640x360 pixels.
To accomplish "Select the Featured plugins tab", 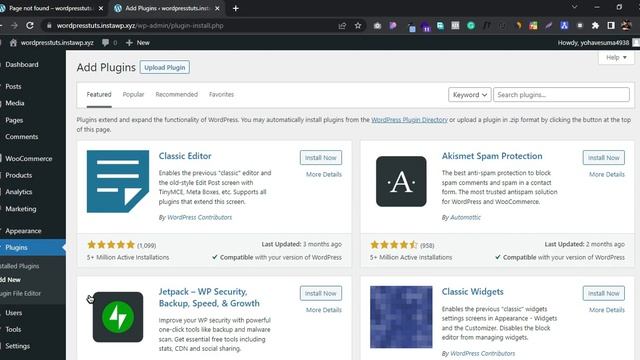I will (99, 94).
